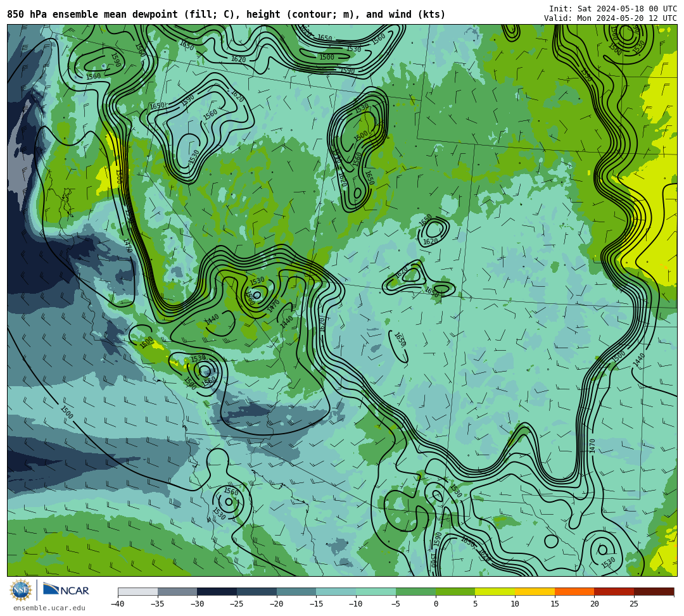The height and width of the screenshot is (616, 684).
Task: Click the -20 colorbar tick label
Action: click(277, 604)
